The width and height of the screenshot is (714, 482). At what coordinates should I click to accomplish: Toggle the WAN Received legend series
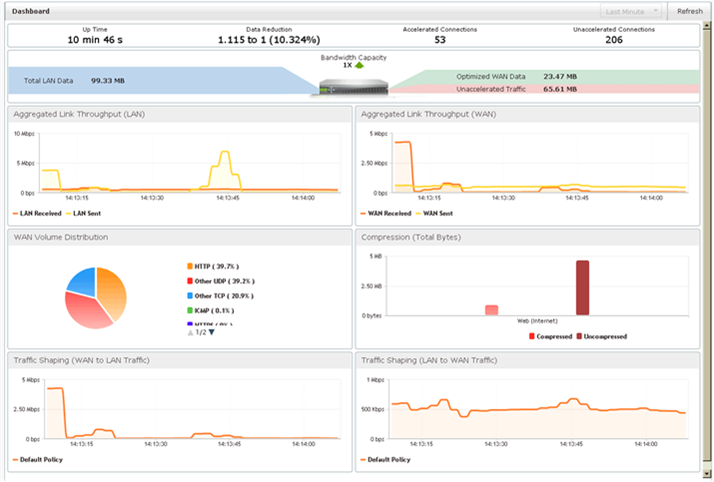pos(386,213)
